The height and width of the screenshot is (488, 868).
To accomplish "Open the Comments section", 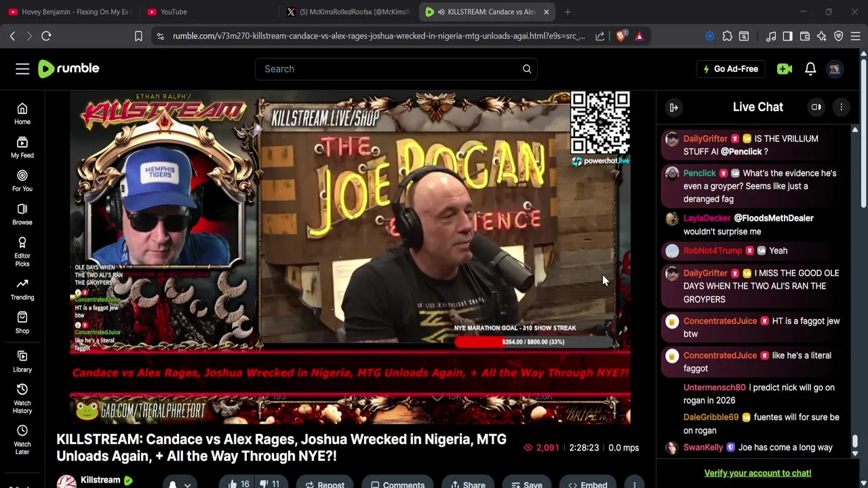I will (398, 483).
